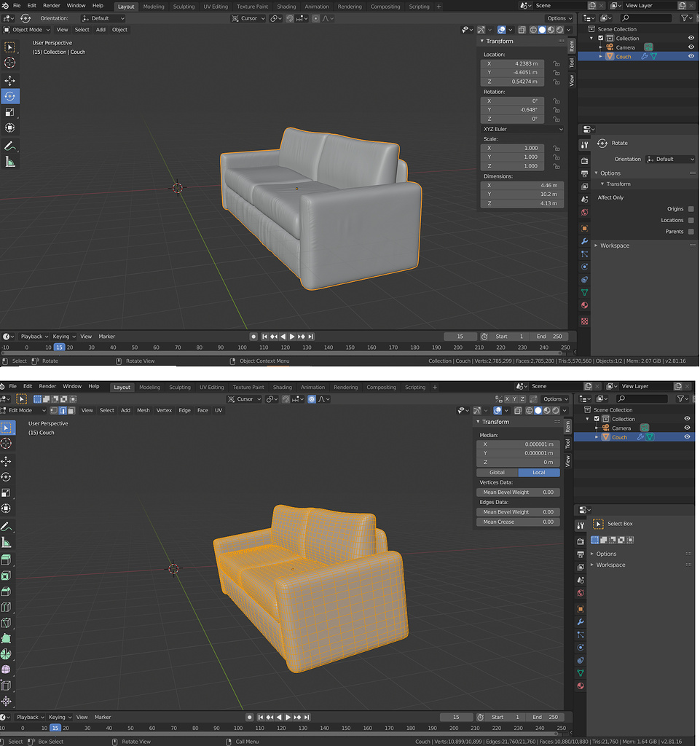Hide the Couch in the Edit Mode outliner

687,437
